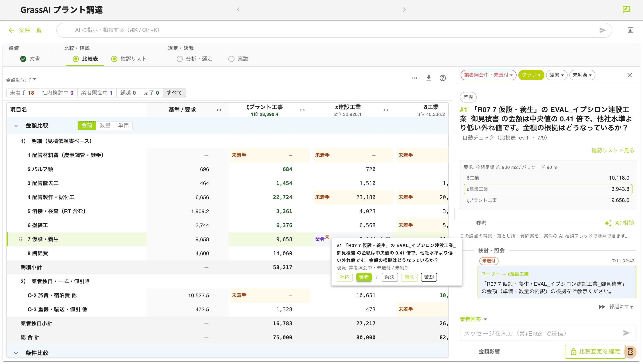This screenshot has height=364, width=643.
Task: Filter by 完了 0
Action: 151,93
